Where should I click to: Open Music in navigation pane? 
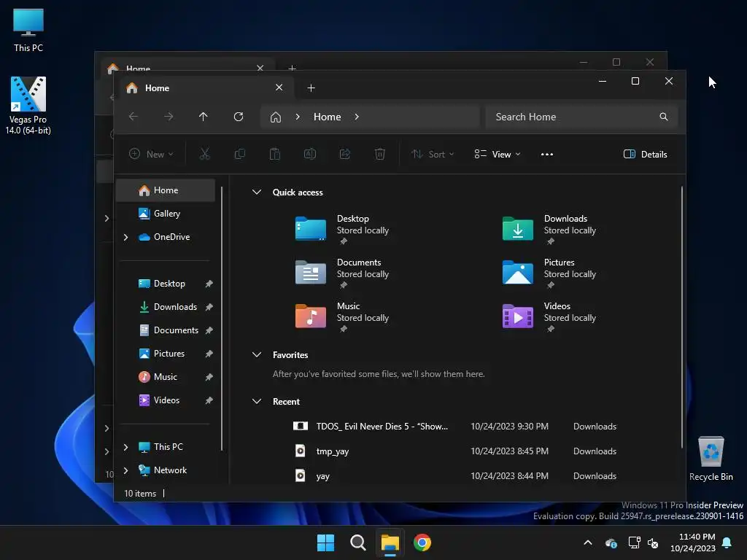tap(166, 377)
